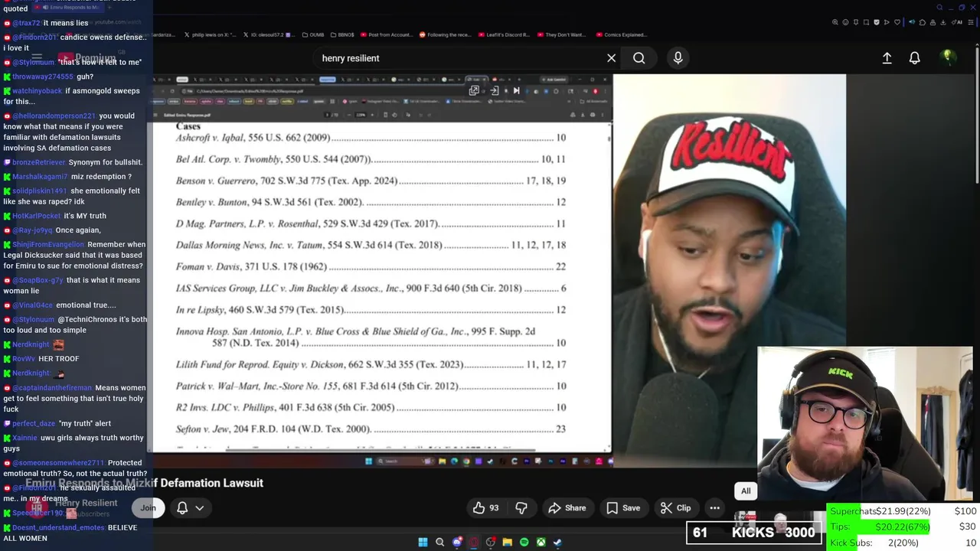Open the more actions ellipsis menu
The width and height of the screenshot is (980, 551).
tap(714, 507)
